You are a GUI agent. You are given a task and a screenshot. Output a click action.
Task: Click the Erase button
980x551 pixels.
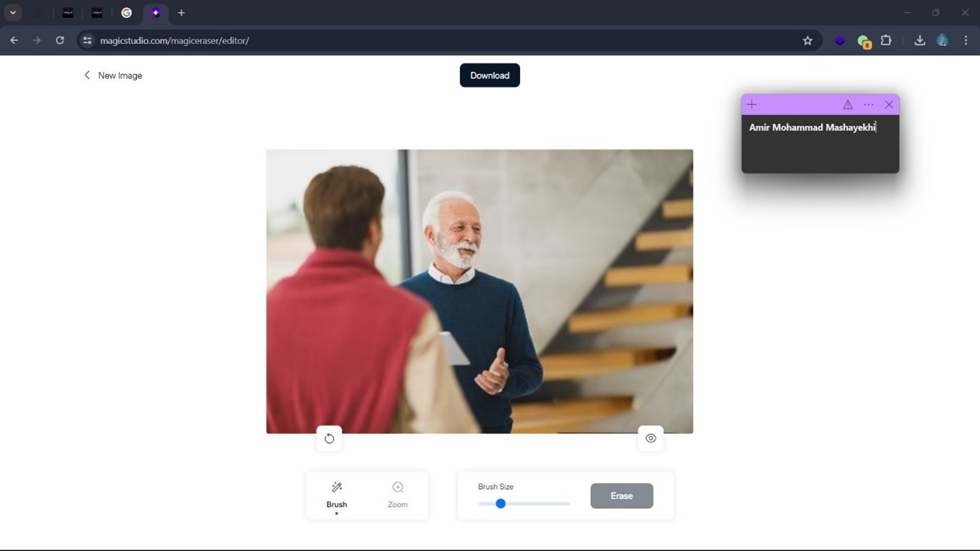coord(622,495)
